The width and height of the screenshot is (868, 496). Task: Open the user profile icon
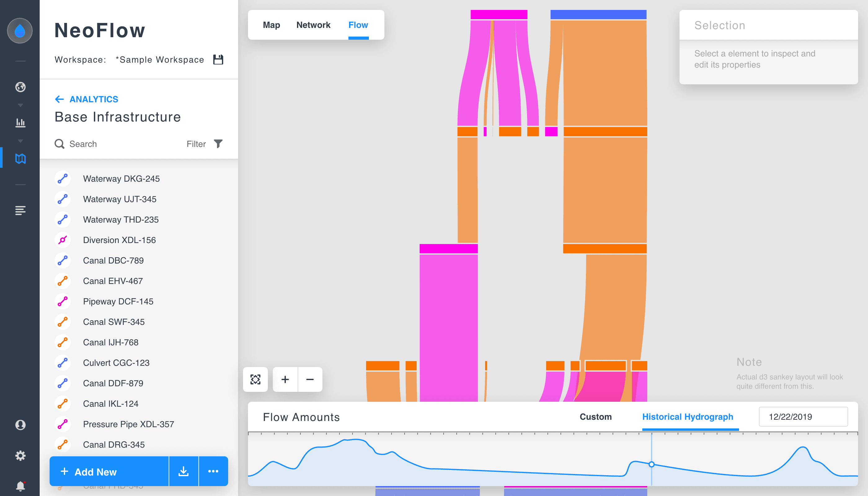[20, 425]
